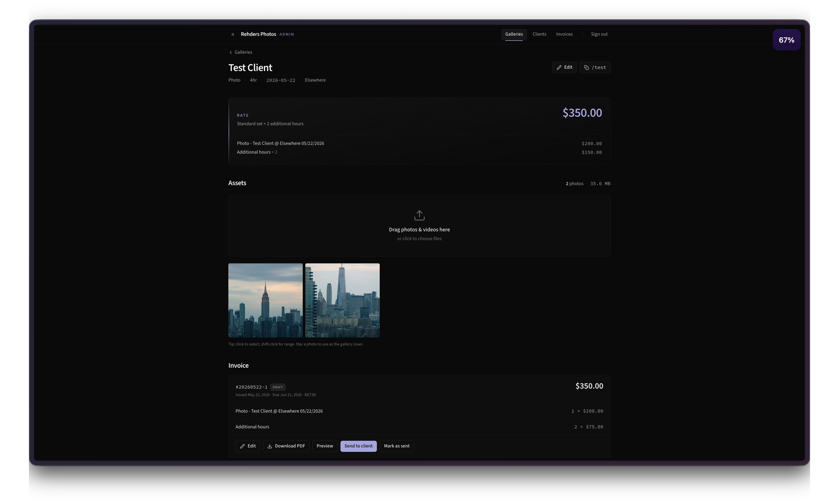Viewport: 839px width, 504px height.
Task: Click the $200.00 rate amount
Action: [x=591, y=144]
